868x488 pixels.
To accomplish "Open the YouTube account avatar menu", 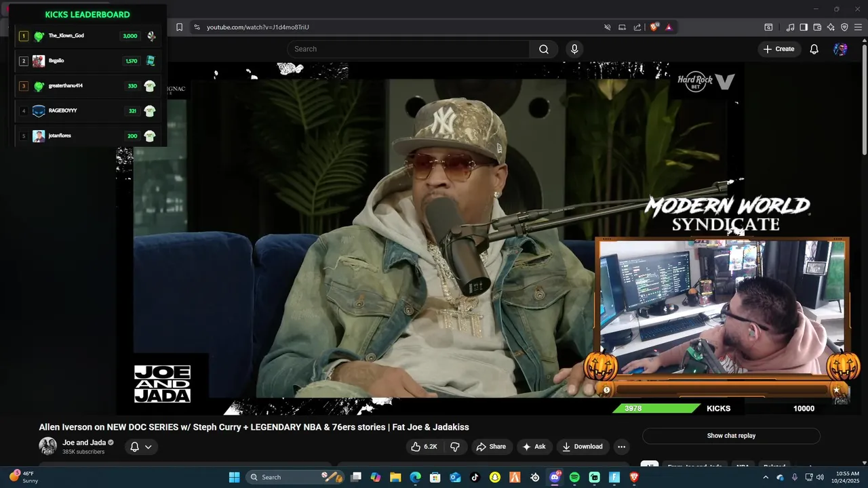I will tap(840, 49).
